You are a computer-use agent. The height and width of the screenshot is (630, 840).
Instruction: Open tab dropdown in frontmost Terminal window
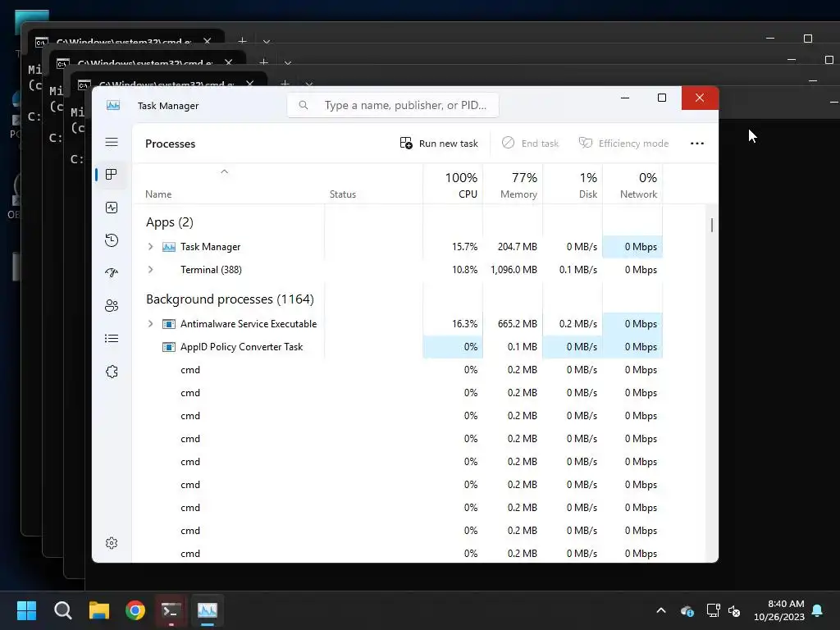309,84
